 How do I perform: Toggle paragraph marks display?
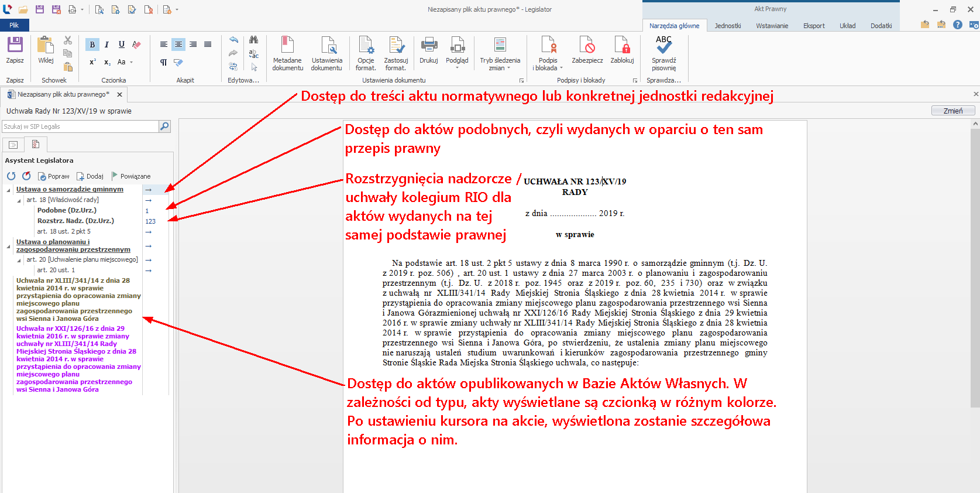[x=164, y=62]
